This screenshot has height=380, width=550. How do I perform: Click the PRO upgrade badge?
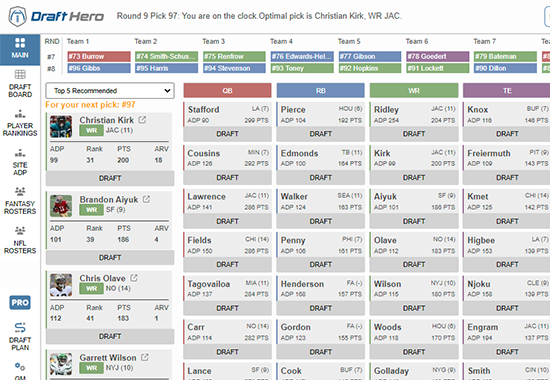(x=20, y=302)
